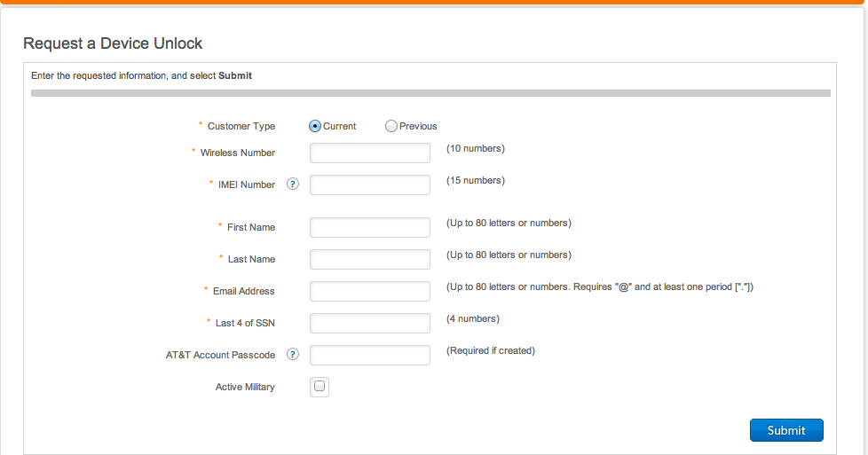This screenshot has width=868, height=455.
Task: Click the Customer Type label
Action: (x=241, y=126)
